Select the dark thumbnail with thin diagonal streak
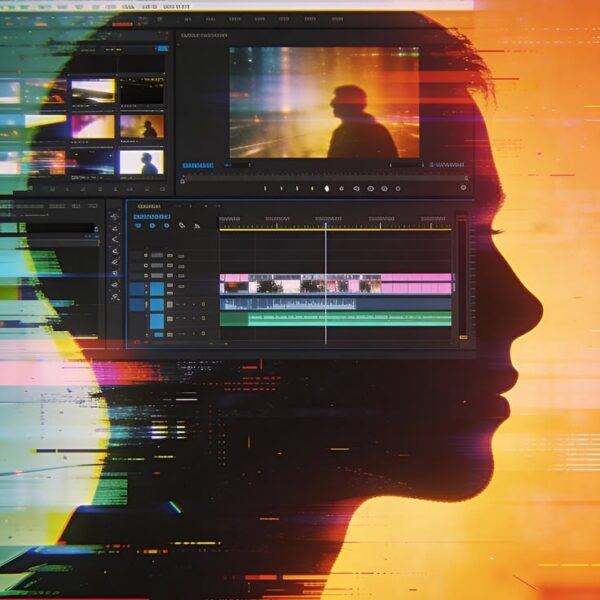The width and height of the screenshot is (600, 600). (x=142, y=91)
